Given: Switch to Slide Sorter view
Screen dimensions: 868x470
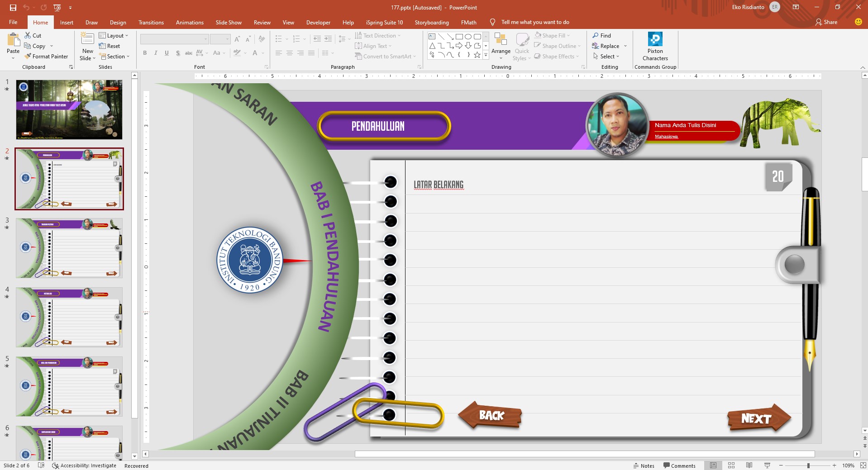Looking at the screenshot, I should (x=731, y=465).
